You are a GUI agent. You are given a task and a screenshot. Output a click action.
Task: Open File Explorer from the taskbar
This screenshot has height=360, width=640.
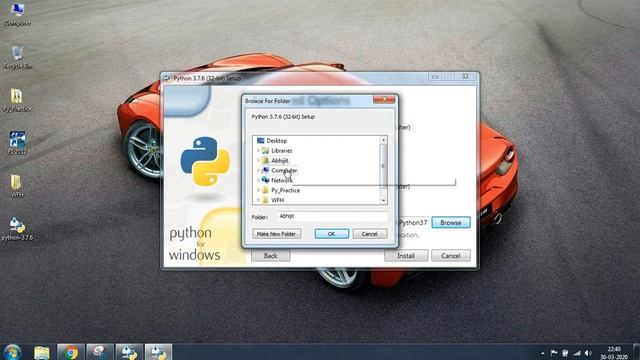pyautogui.click(x=42, y=352)
